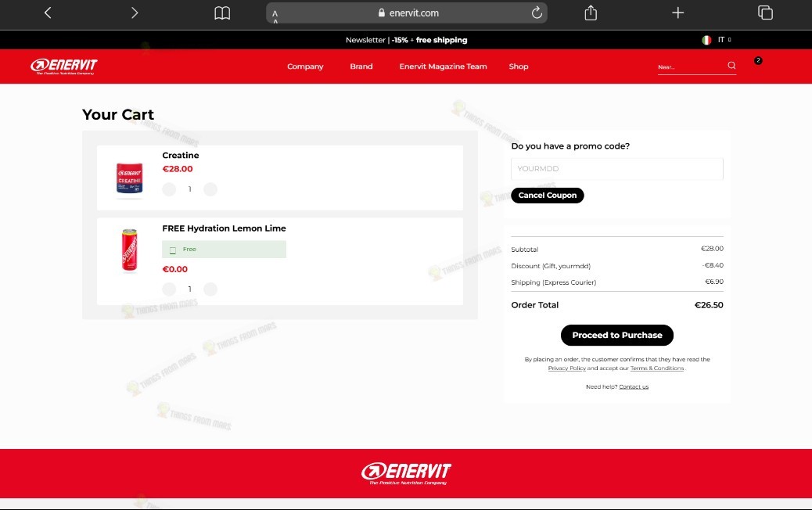812x510 pixels.
Task: Open the Hydration Lemon Lime can thumbnail
Action: (x=129, y=250)
